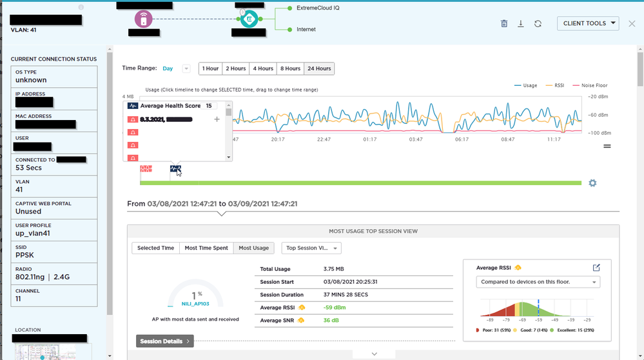Open Session Details button
This screenshot has height=360, width=644.
(164, 341)
